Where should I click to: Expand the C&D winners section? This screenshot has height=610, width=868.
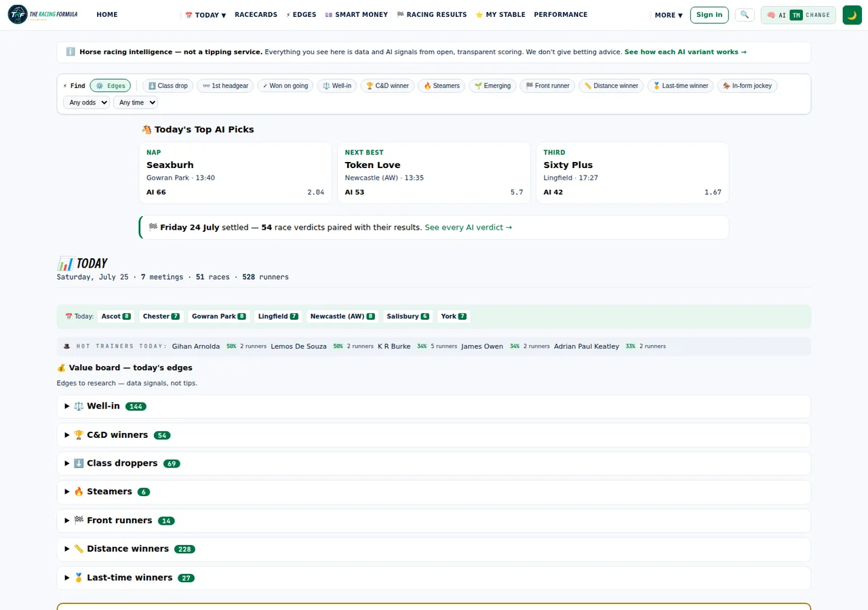[434, 435]
